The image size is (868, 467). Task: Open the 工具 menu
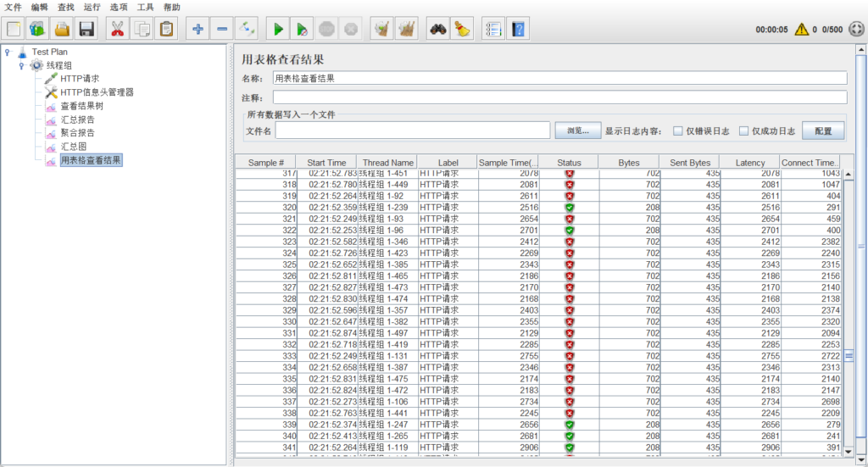tap(145, 7)
